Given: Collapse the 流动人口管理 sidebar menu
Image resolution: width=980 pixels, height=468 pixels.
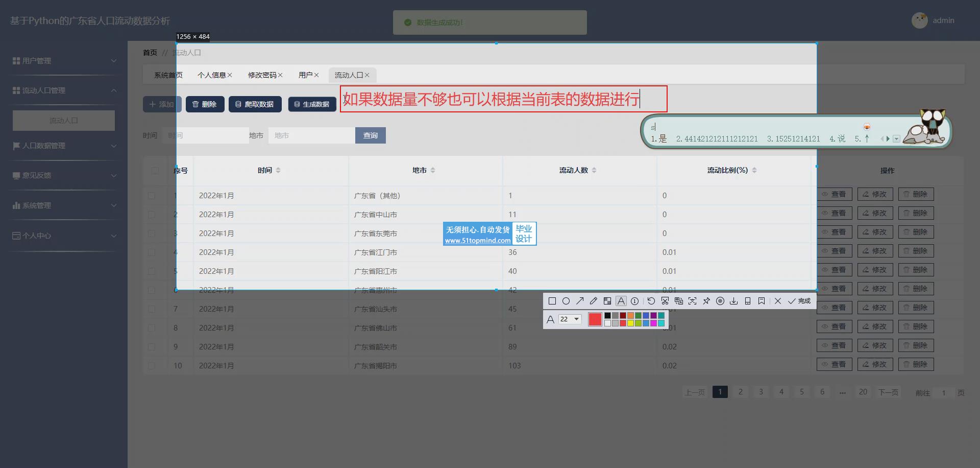Looking at the screenshot, I should tap(64, 90).
